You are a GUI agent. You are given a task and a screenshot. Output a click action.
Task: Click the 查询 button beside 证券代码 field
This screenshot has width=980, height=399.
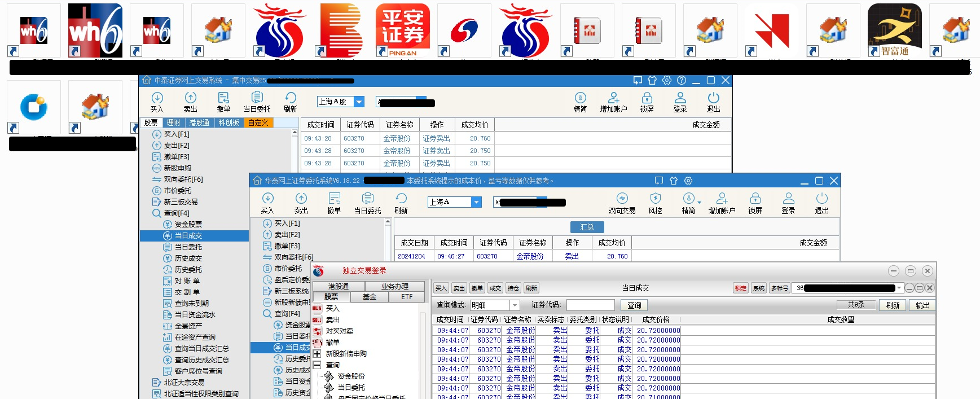[635, 305]
